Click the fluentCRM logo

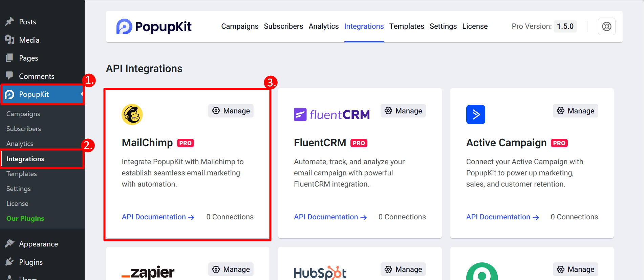point(332,115)
